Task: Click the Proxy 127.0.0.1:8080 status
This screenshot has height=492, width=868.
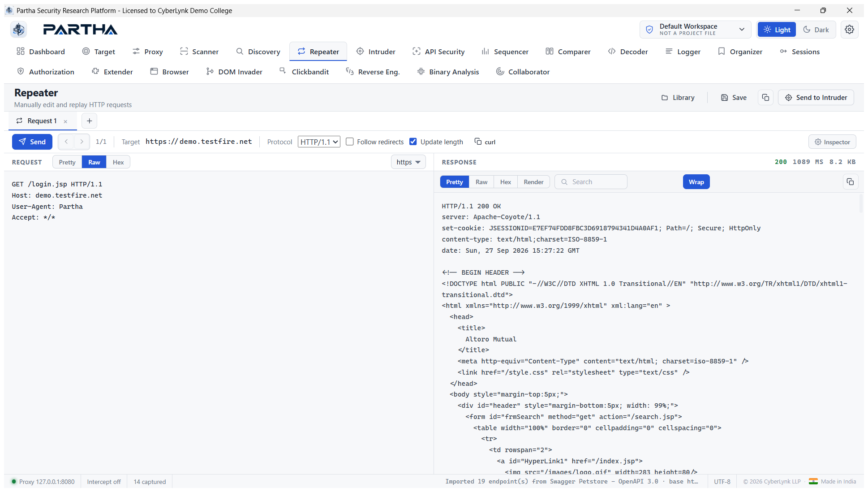Action: point(43,482)
